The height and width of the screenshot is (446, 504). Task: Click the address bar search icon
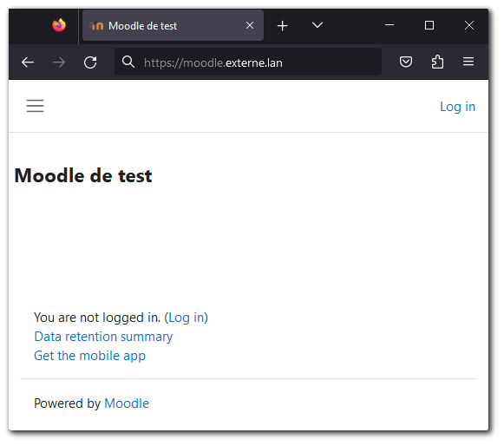tap(128, 62)
